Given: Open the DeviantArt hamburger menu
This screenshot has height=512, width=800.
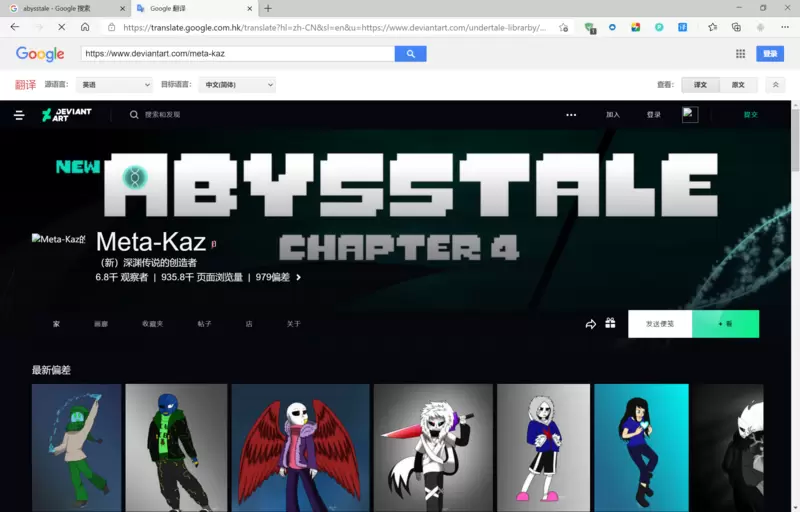Looking at the screenshot, I should [19, 115].
